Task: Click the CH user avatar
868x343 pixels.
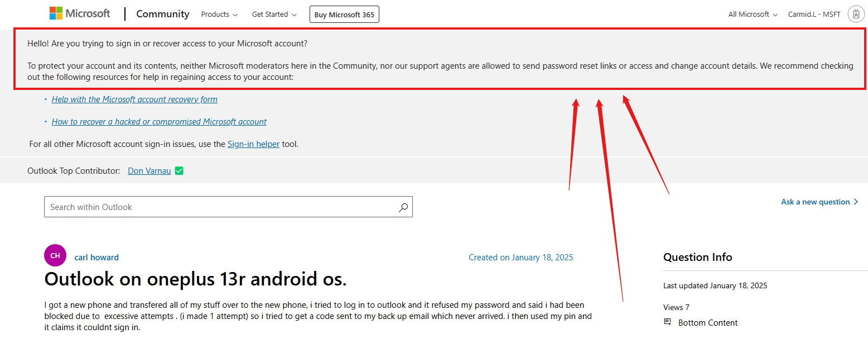Action: coord(55,255)
